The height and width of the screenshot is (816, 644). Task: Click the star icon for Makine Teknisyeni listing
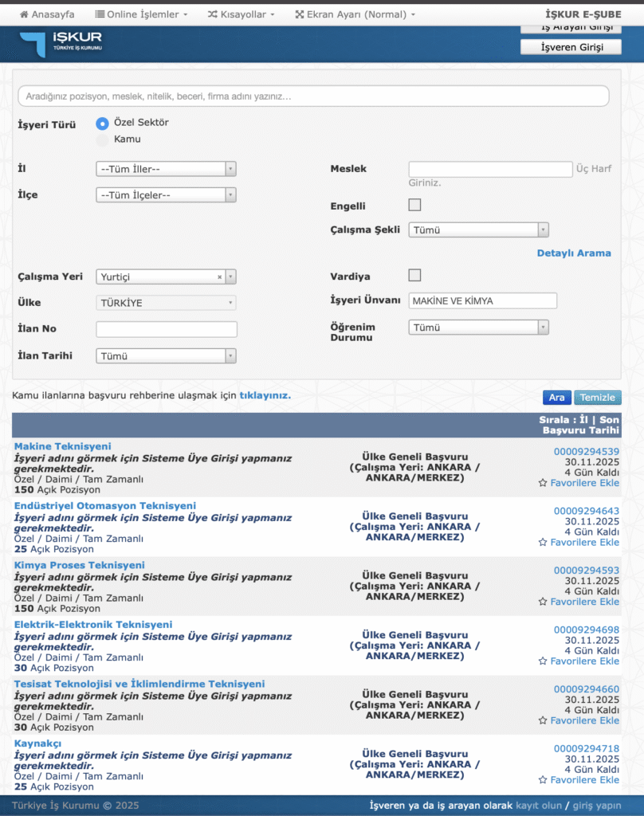pyautogui.click(x=543, y=483)
